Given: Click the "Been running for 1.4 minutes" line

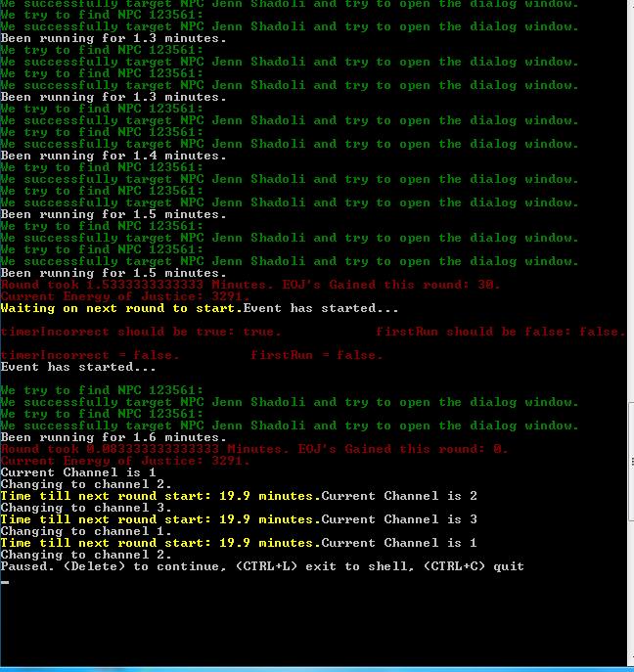Looking at the screenshot, I should 113,156.
